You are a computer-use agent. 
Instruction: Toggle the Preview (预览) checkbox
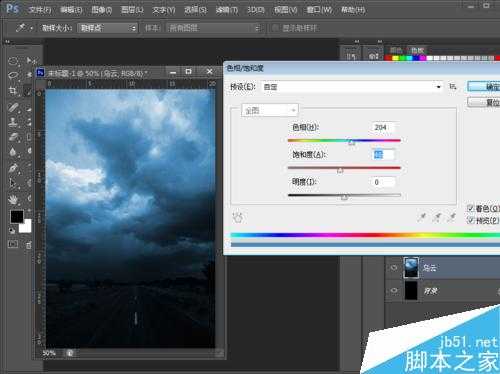pos(471,220)
